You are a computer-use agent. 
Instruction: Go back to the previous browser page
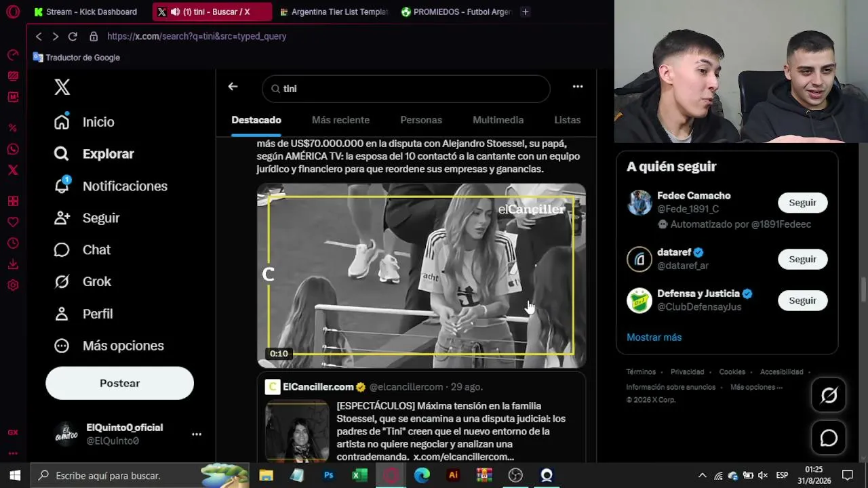[x=39, y=37]
